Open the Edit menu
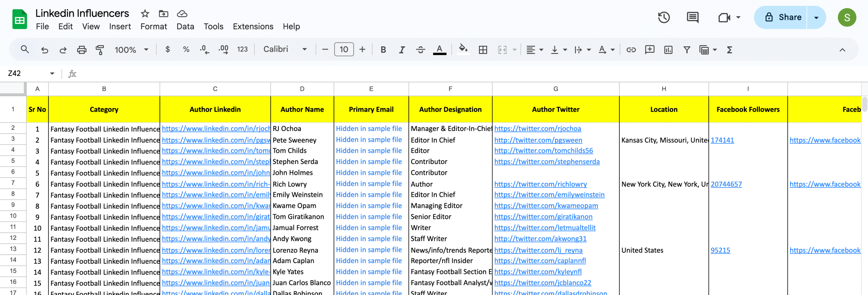Screen dimensions: 868x295 click(65, 26)
